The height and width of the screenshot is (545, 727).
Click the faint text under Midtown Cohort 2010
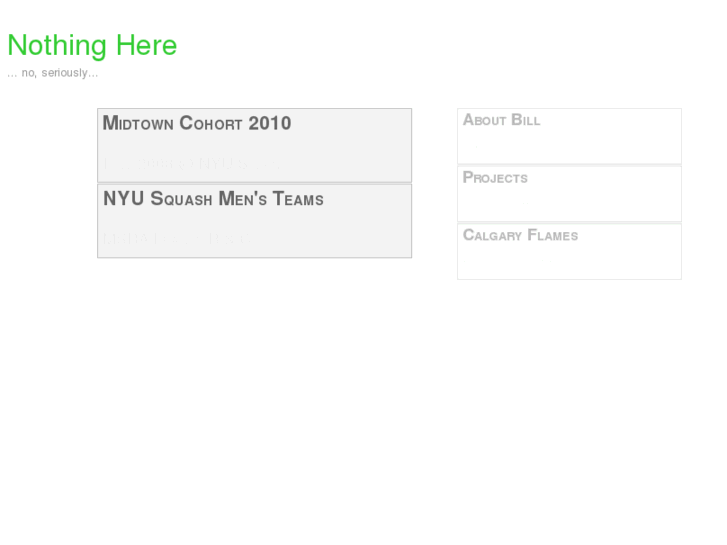tap(176, 162)
